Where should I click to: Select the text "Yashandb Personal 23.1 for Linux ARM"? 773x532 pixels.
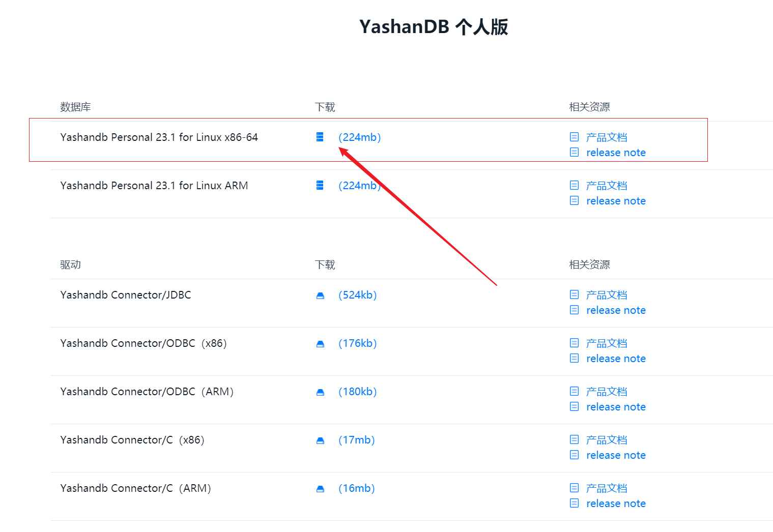pyautogui.click(x=154, y=186)
